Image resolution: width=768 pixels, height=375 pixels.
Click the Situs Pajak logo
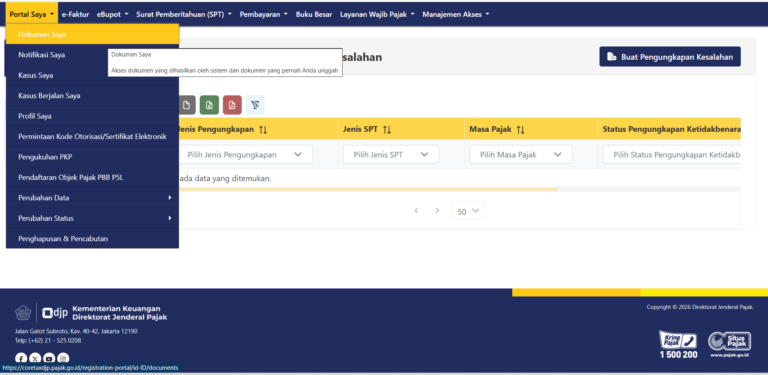pos(729,345)
